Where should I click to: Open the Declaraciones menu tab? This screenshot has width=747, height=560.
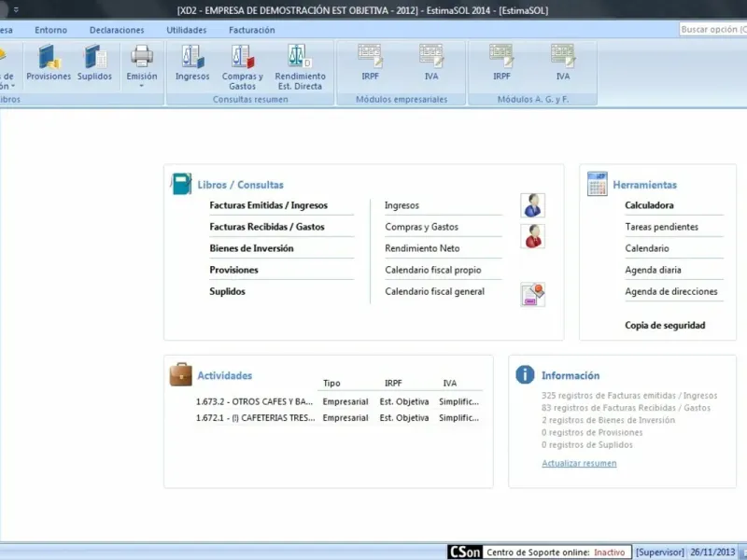[x=117, y=30]
